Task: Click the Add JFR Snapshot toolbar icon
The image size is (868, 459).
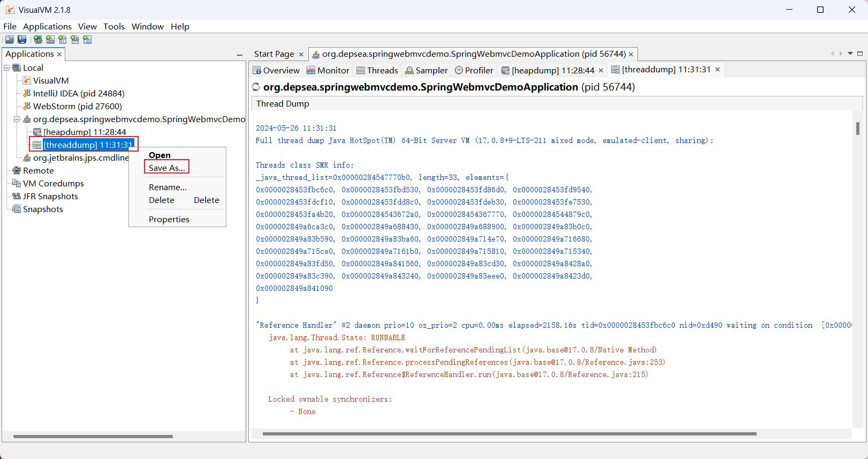Action: [75, 40]
